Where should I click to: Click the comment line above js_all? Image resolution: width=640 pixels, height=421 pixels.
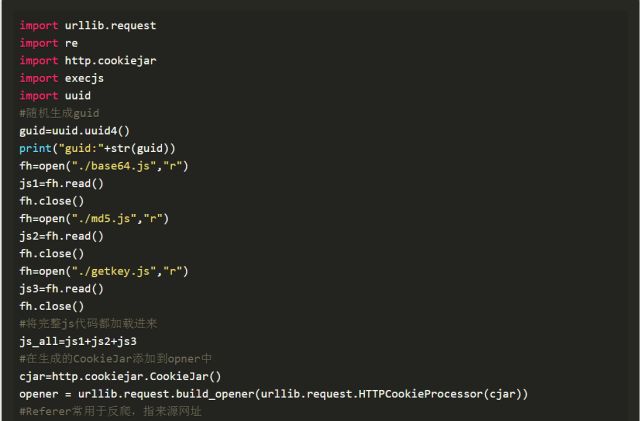[x=88, y=323]
